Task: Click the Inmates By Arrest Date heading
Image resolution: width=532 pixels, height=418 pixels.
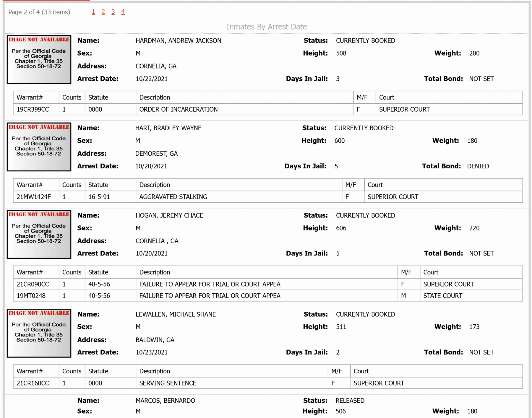Action: [267, 27]
